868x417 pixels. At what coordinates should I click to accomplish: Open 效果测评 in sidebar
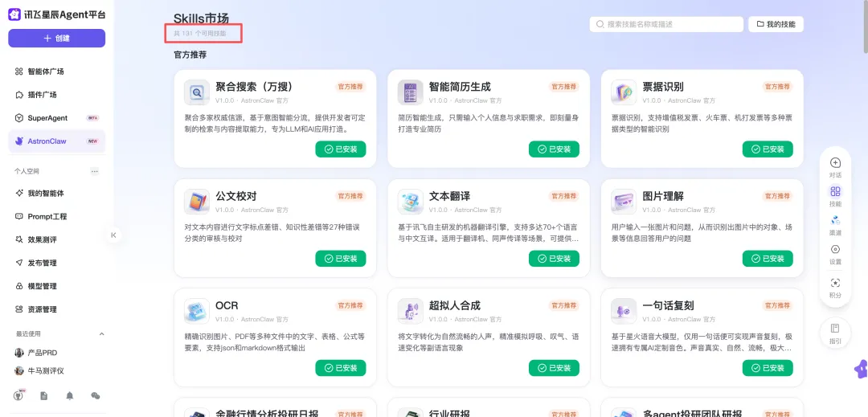coord(56,240)
